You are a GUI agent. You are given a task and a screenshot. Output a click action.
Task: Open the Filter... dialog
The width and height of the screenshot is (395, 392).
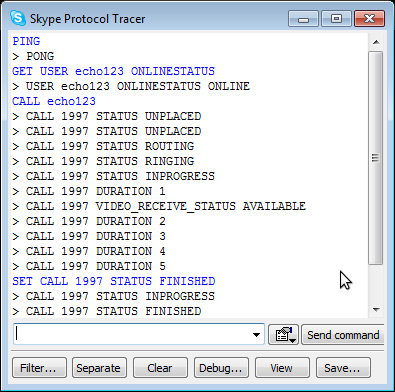point(39,368)
